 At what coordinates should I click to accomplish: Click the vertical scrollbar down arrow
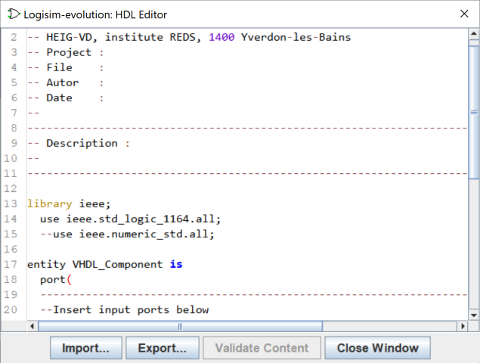474,315
